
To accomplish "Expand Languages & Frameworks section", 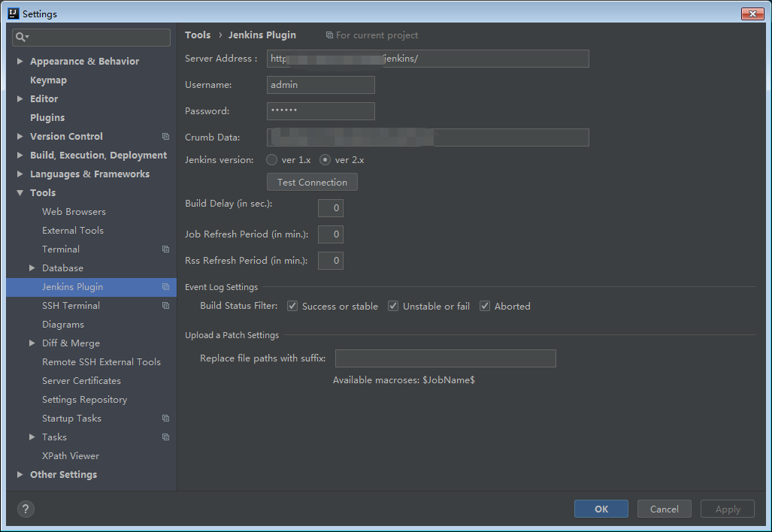I will point(20,174).
